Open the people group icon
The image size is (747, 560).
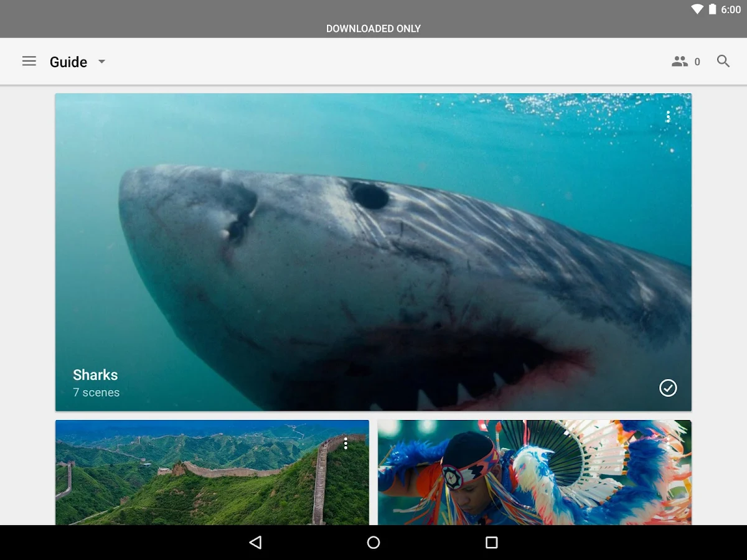[x=679, y=61]
